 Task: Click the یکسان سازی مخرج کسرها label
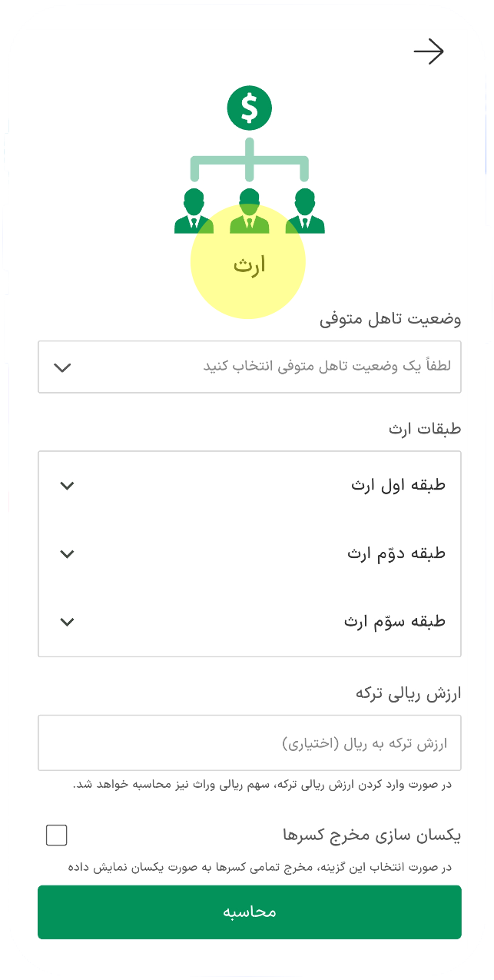click(372, 835)
